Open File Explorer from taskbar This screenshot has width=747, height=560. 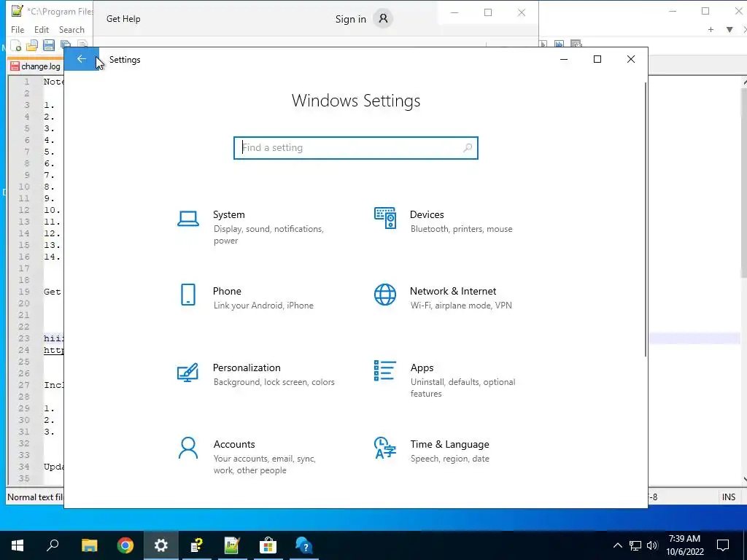pyautogui.click(x=89, y=545)
